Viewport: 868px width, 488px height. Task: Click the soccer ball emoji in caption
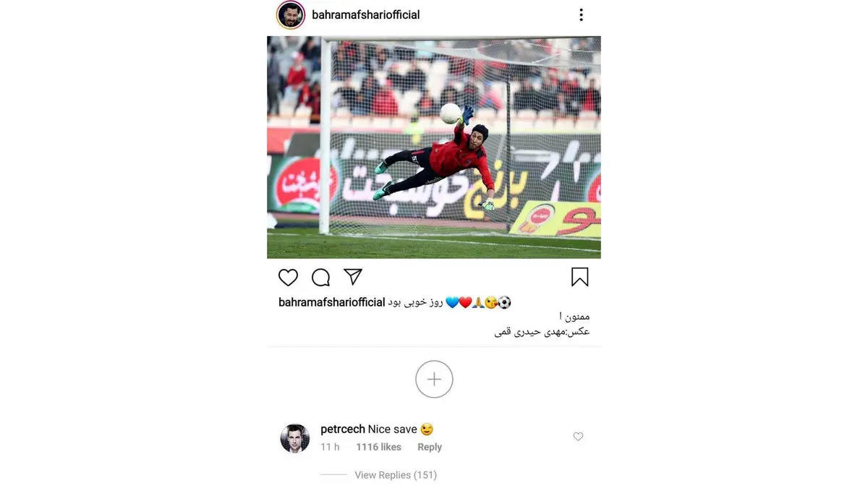click(x=504, y=302)
